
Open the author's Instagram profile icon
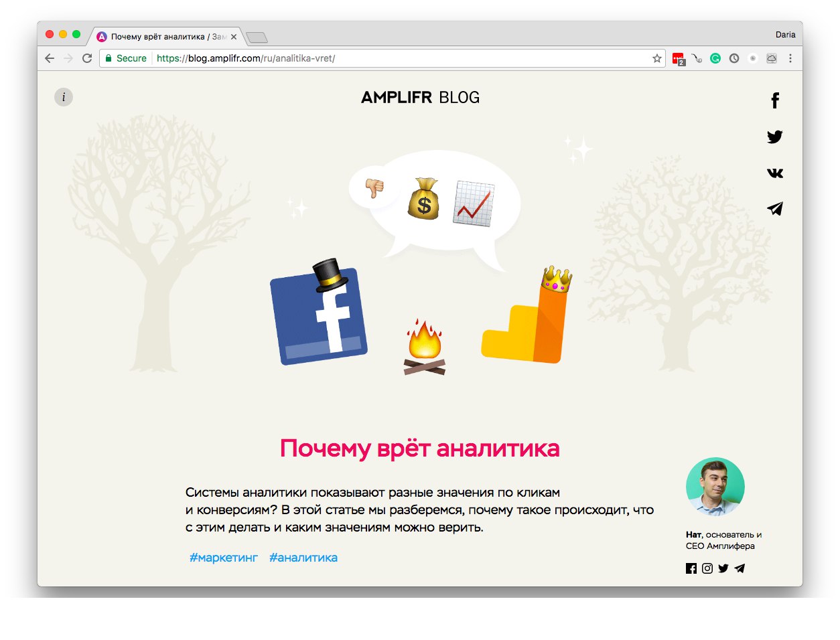[707, 568]
